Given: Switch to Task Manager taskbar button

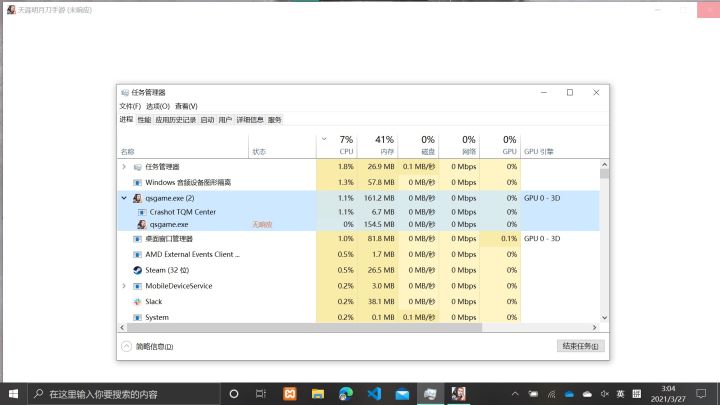Looking at the screenshot, I should pyautogui.click(x=430, y=394).
